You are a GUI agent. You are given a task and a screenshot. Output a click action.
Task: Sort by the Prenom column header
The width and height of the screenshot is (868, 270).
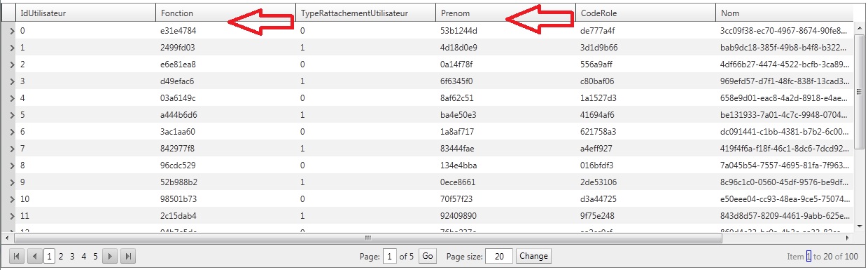click(x=505, y=13)
